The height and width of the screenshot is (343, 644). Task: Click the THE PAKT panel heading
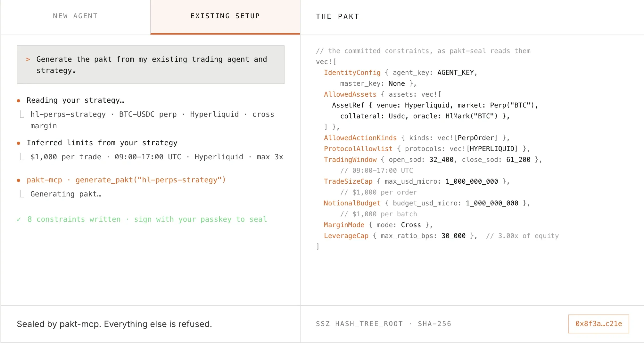[337, 17]
